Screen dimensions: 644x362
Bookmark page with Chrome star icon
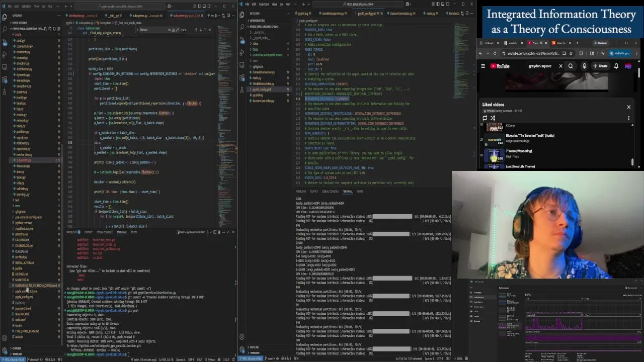[x=571, y=53]
